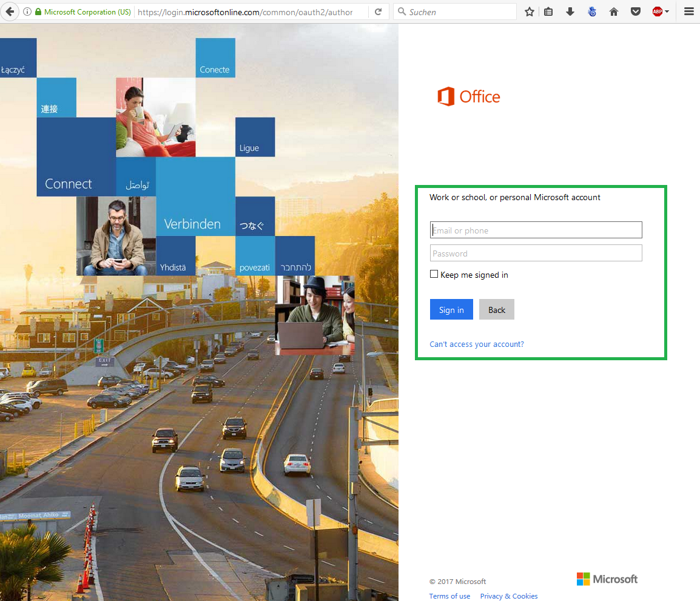Open the Firefox hamburger menu
This screenshot has width=700, height=601.
click(688, 12)
